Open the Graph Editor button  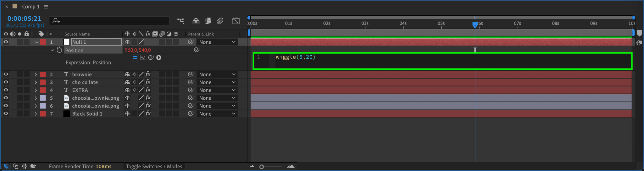click(236, 21)
